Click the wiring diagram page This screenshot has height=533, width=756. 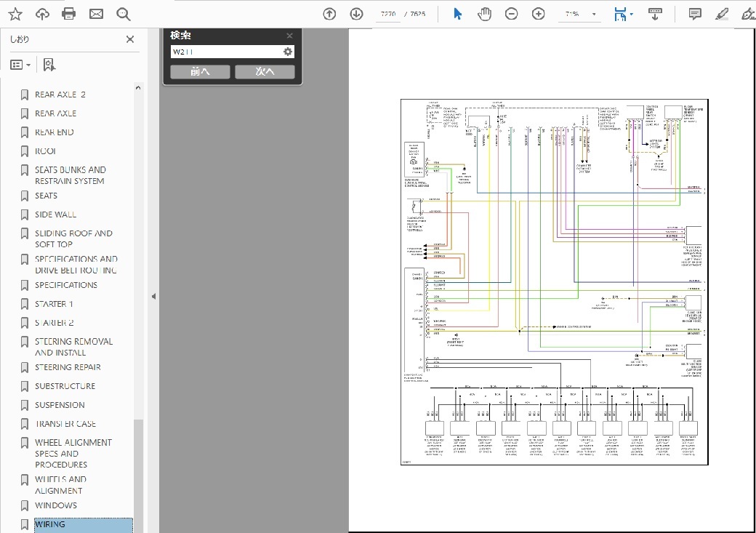[x=555, y=281]
